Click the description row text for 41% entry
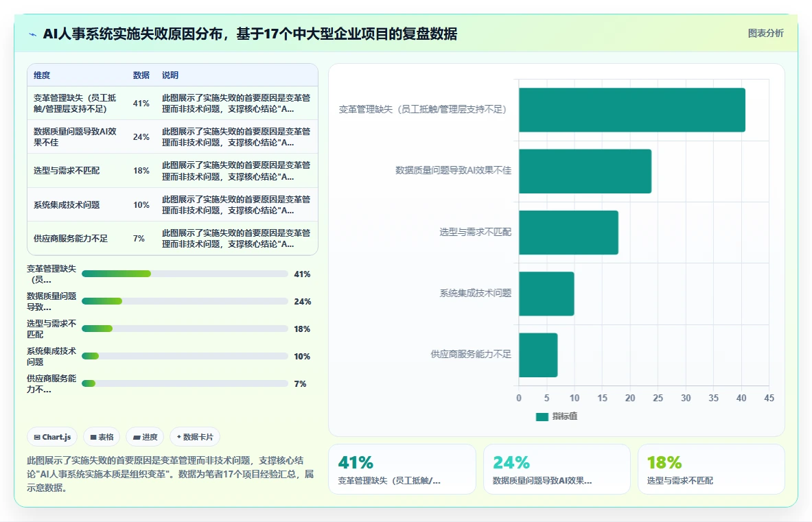Image resolution: width=812 pixels, height=522 pixels. tap(235, 104)
